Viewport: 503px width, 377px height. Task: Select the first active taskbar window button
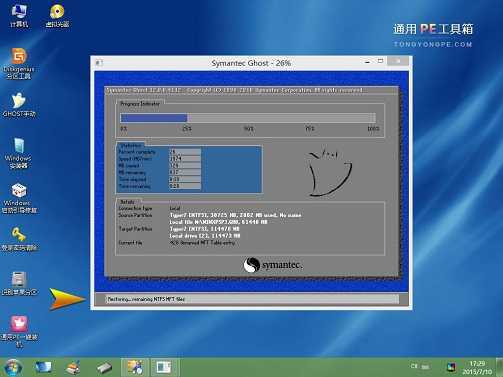pos(134,367)
